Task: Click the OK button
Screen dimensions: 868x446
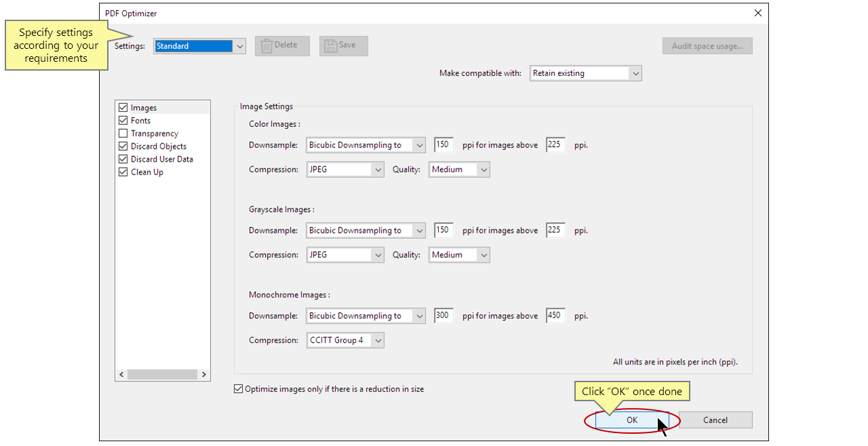Action: (632, 420)
